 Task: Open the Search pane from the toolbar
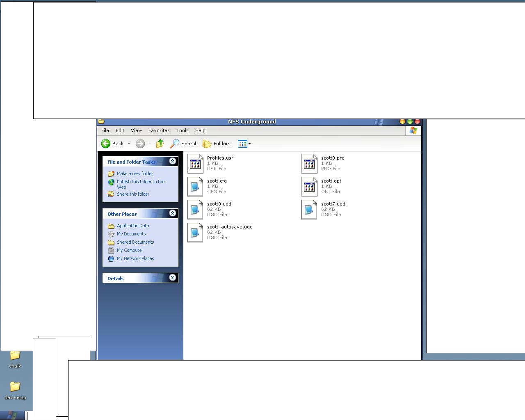pyautogui.click(x=184, y=144)
